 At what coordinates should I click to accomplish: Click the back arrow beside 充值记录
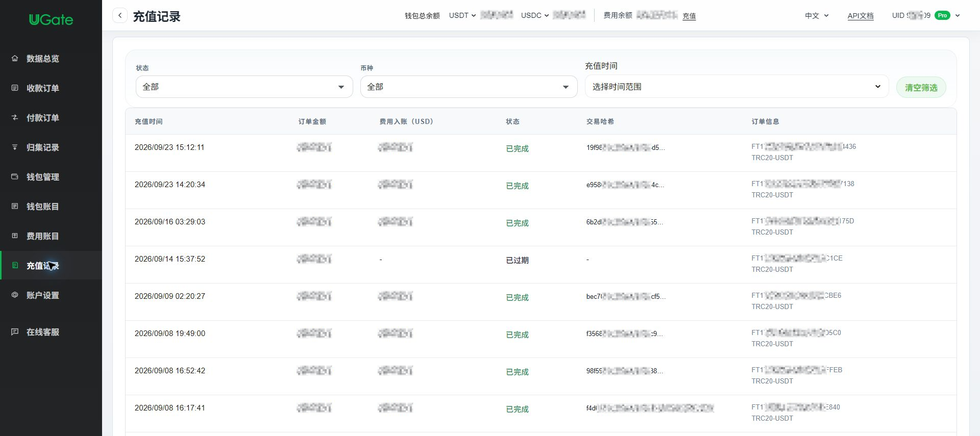click(x=120, y=15)
